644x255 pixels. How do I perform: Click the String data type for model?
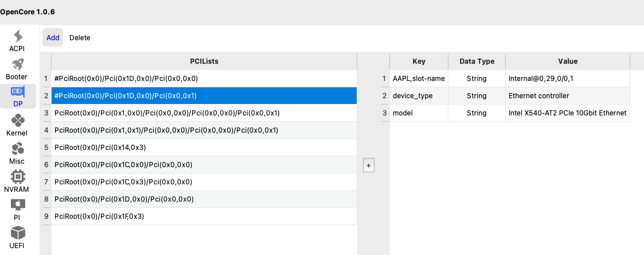(477, 113)
